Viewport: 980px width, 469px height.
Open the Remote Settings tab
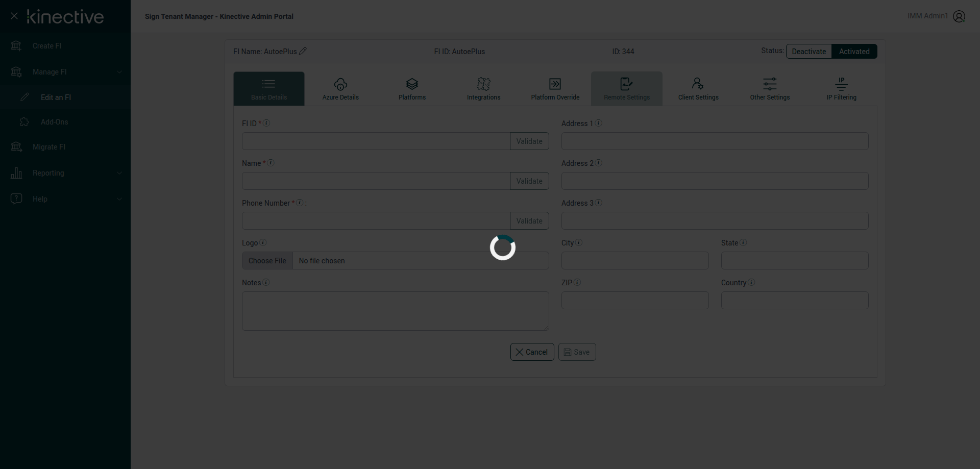pos(627,89)
